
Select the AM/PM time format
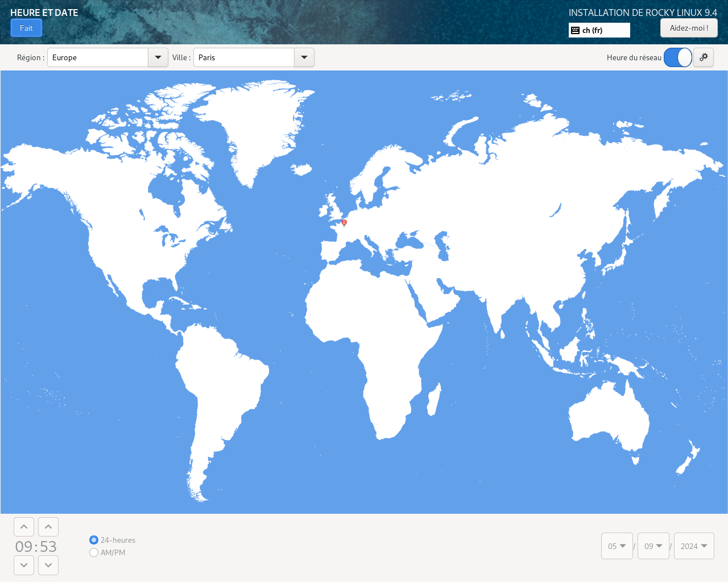click(94, 552)
